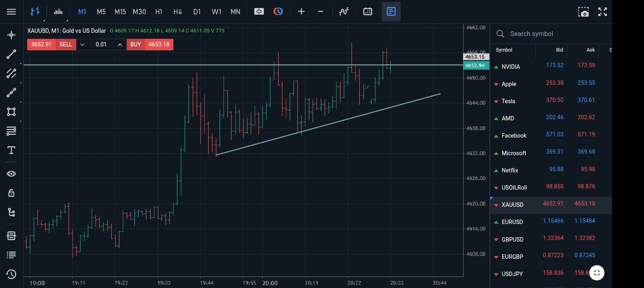Show the W1 weekly timeframe

217,12
